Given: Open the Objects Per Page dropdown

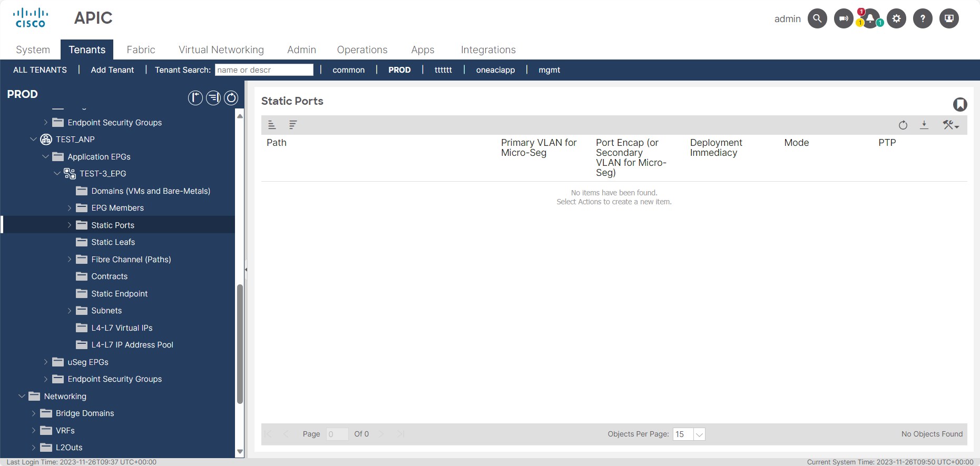Looking at the screenshot, I should point(699,434).
